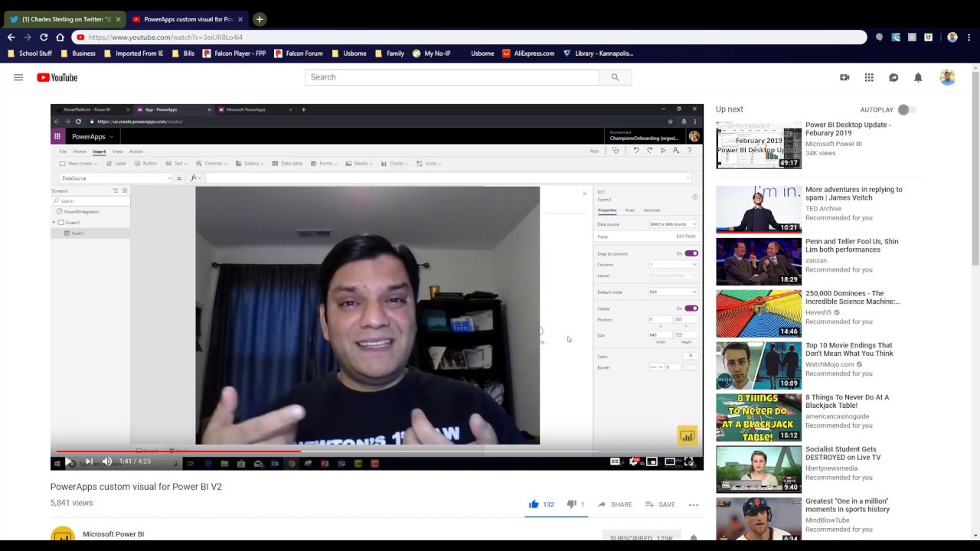Click the SHARE button
Viewport: 980px width, 551px height.
615,504
